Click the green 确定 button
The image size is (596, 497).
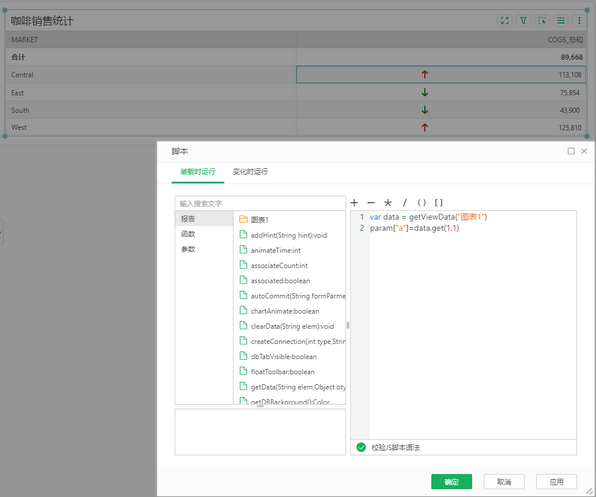click(452, 482)
